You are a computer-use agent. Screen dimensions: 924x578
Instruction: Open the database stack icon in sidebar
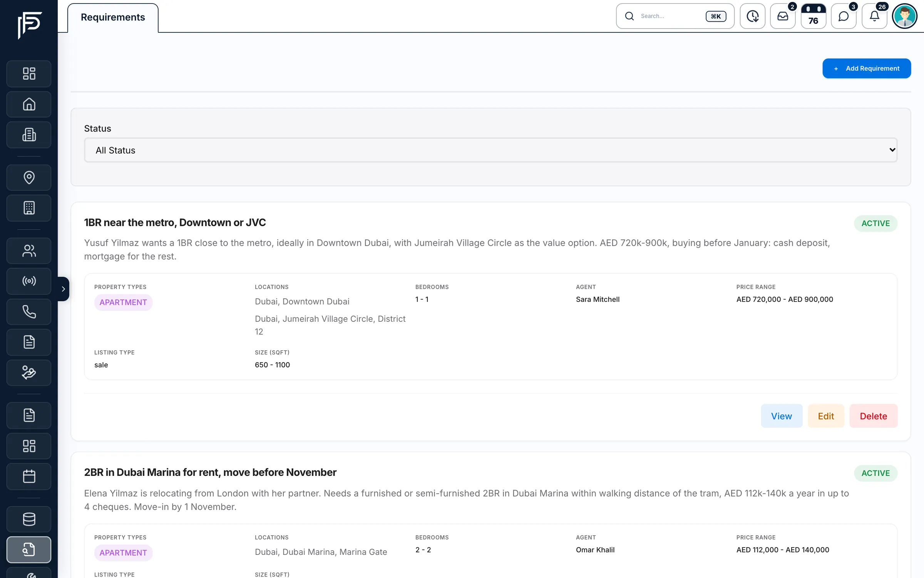pos(29,519)
